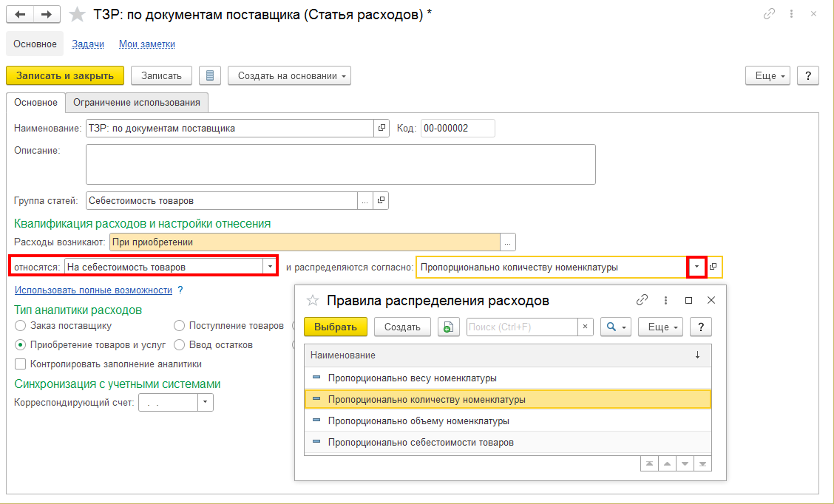The width and height of the screenshot is (834, 504).
Task: Open Создать на основании dropdown
Action: click(289, 75)
